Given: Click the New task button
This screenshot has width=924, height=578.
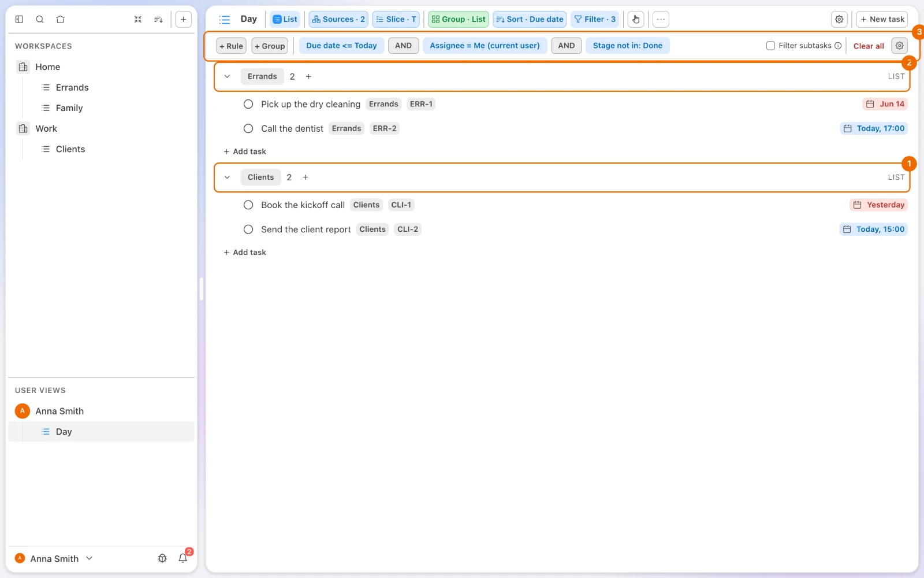Looking at the screenshot, I should [x=882, y=19].
